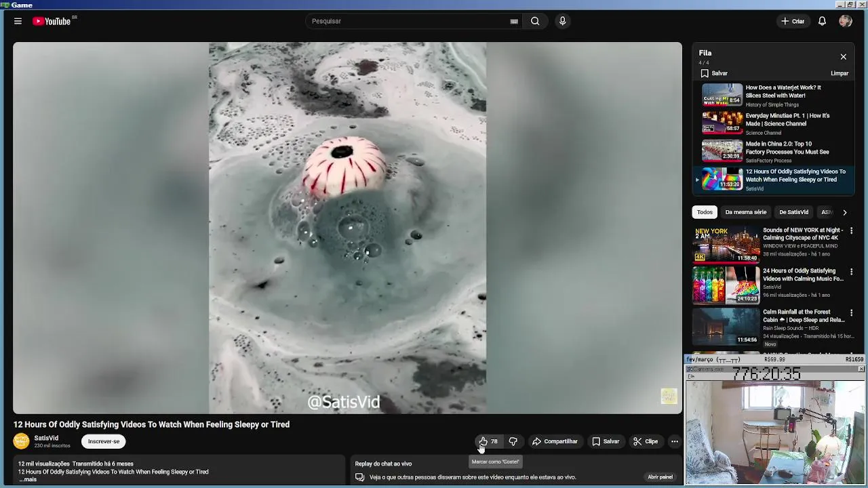The height and width of the screenshot is (488, 868).
Task: Dislike the video with thumbs down
Action: [x=513, y=441]
